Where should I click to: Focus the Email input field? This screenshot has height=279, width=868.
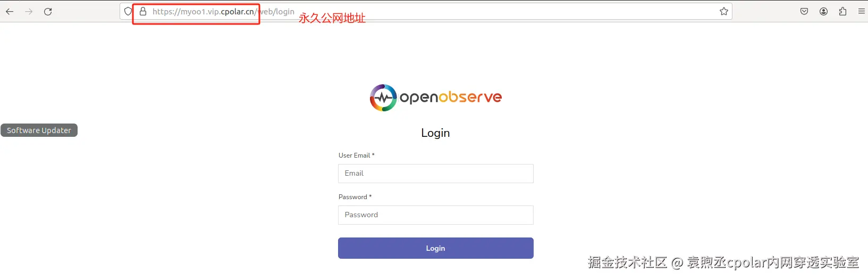click(436, 174)
